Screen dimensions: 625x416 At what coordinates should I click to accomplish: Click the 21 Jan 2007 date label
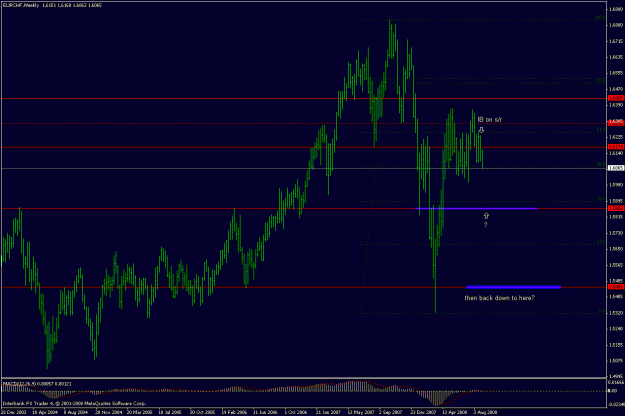pos(329,412)
